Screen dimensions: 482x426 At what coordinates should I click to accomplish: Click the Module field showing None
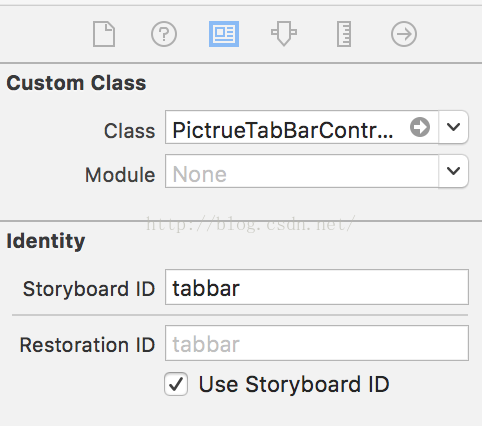(302, 171)
